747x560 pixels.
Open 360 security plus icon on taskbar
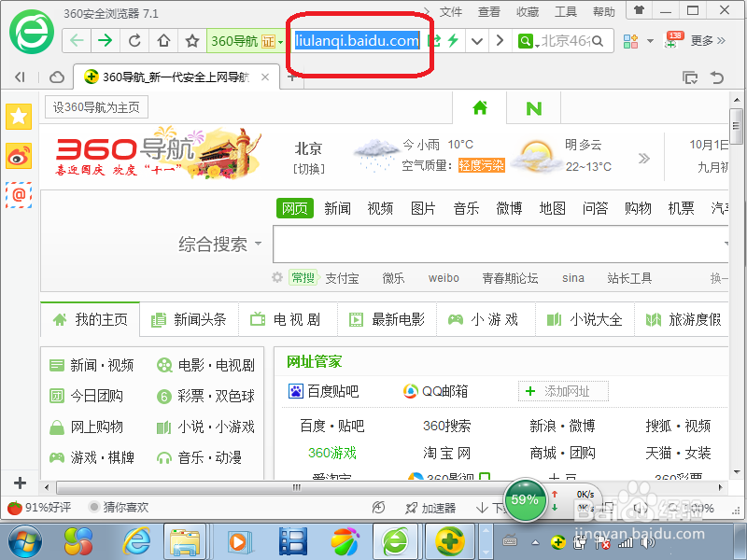click(450, 541)
